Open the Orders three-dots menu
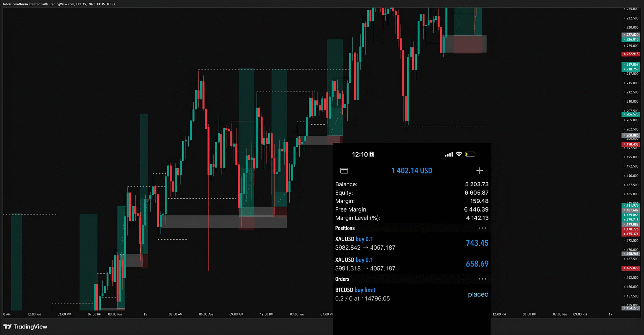Screen dimensions: 644x335 click(482, 279)
